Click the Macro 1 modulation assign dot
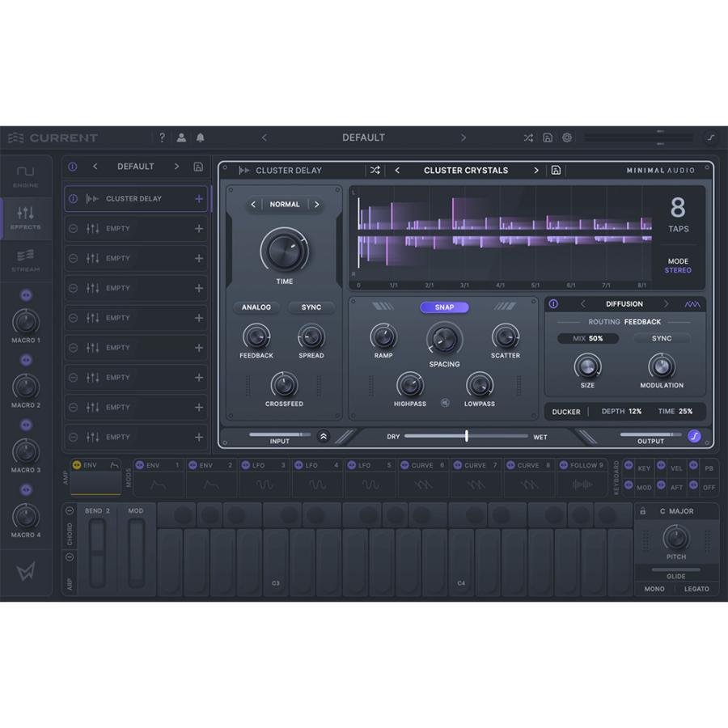Viewport: 728px width, 728px height. 26,294
